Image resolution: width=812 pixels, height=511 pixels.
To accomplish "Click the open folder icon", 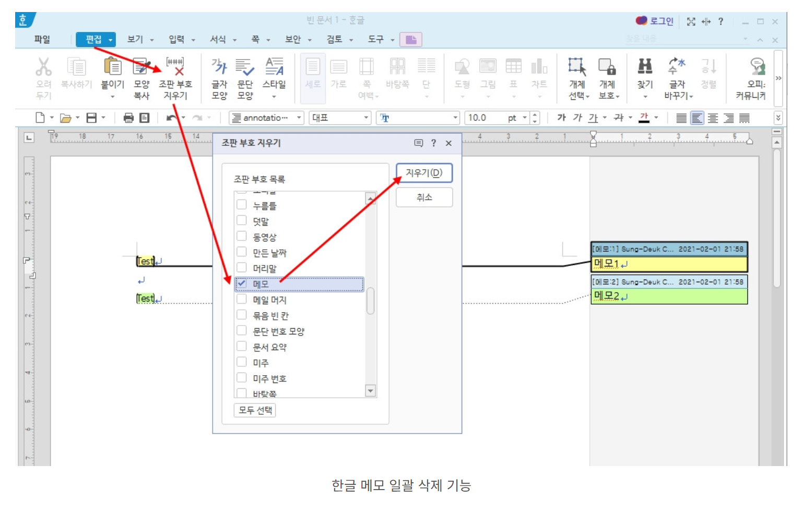I will (65, 118).
